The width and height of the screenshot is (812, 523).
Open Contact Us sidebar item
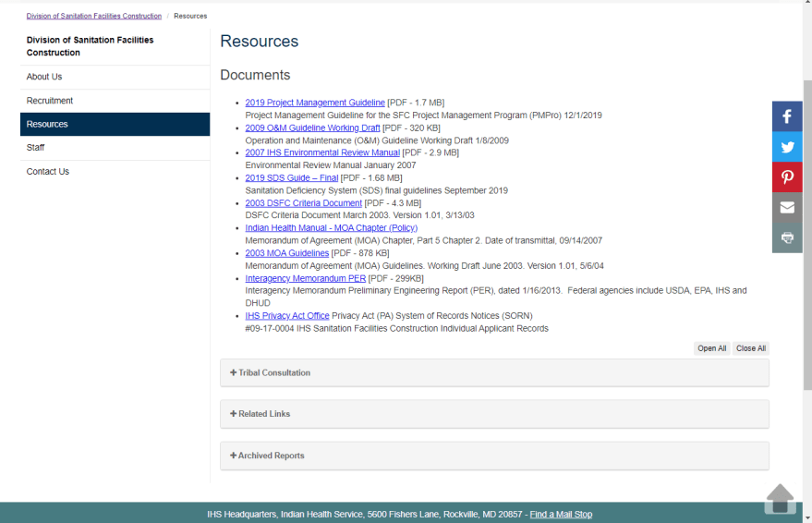(48, 172)
